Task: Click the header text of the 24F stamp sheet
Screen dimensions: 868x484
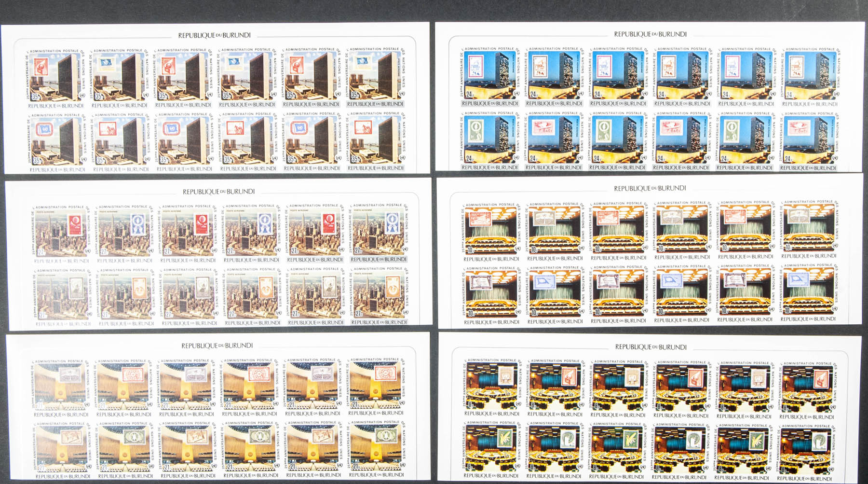Action: (x=650, y=34)
